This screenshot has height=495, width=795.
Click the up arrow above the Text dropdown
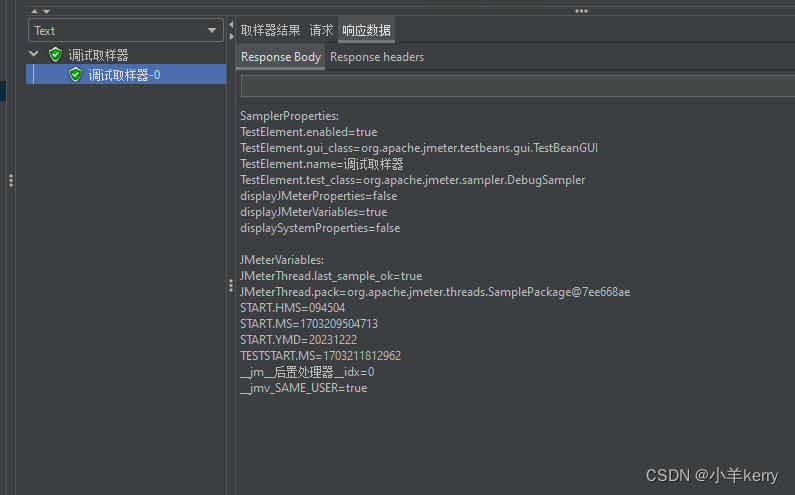tap(34, 11)
